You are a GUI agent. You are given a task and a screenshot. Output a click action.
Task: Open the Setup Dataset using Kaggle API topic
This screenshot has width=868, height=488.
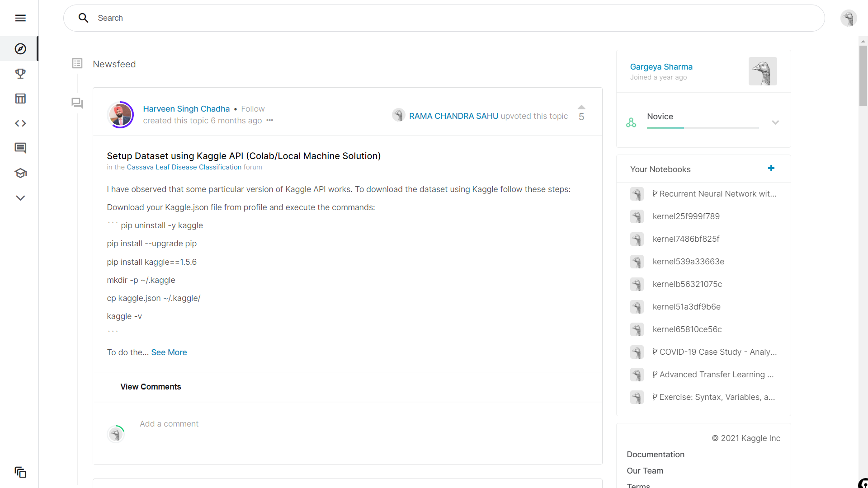click(244, 156)
